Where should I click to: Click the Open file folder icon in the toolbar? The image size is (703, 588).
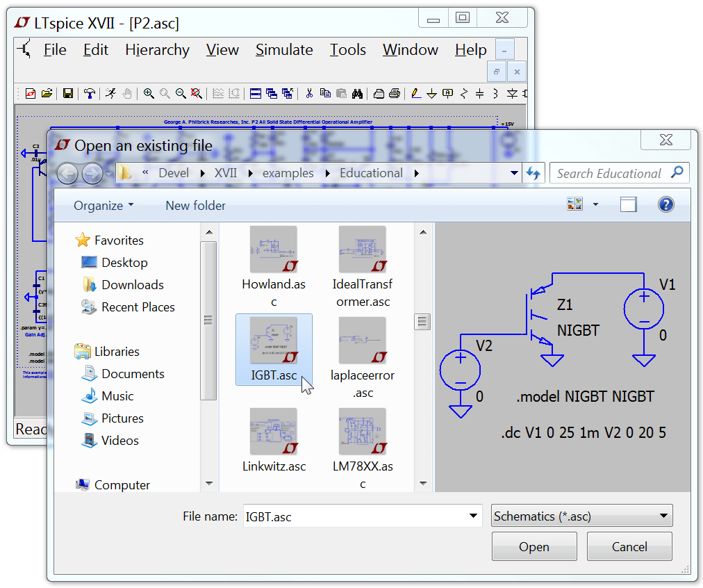point(47,93)
